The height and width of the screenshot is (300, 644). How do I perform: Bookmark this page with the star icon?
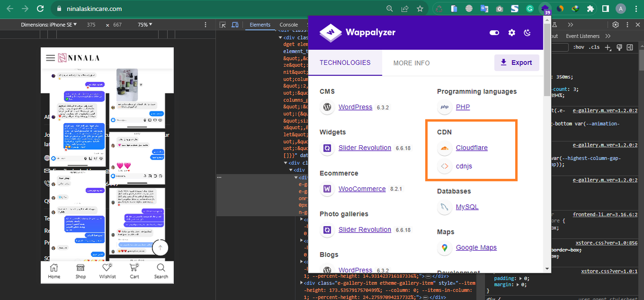pos(420,9)
